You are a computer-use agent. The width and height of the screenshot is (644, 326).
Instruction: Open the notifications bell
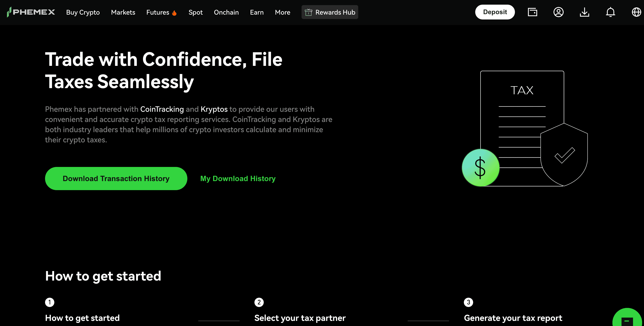[x=610, y=12]
